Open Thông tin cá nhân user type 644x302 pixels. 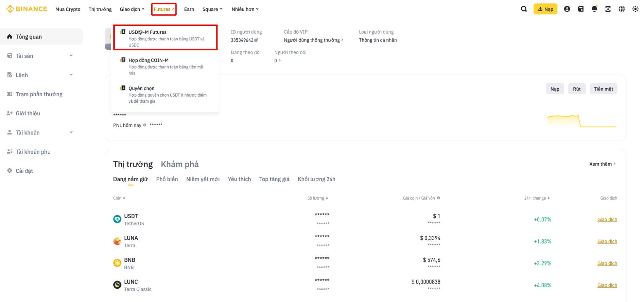[378, 40]
